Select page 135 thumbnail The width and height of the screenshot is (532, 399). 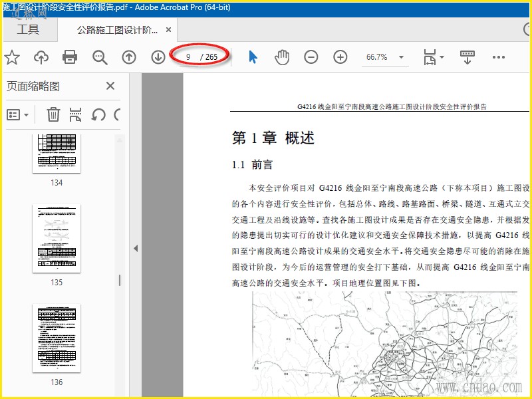[x=57, y=239]
